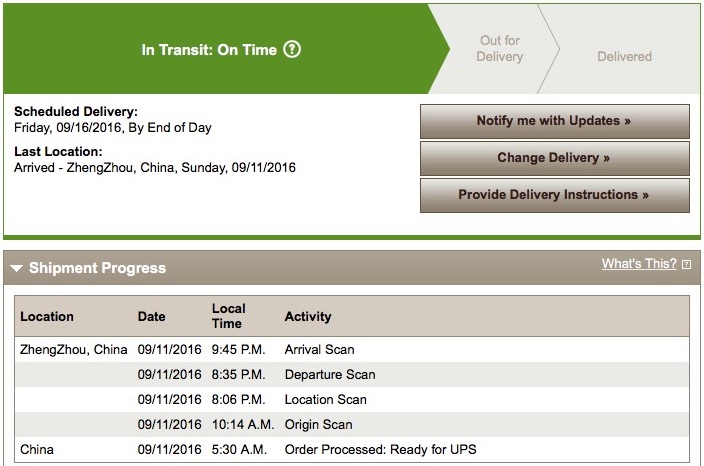Select the Arrival Scan row
Image resolution: width=704 pixels, height=466 pixels.
352,349
